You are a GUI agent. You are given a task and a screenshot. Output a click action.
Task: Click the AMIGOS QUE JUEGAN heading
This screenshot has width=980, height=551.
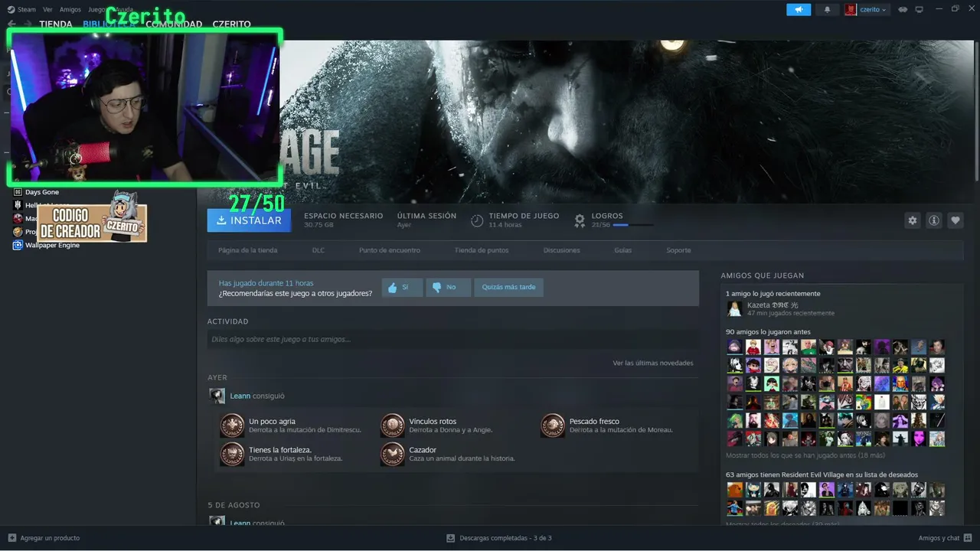click(x=762, y=275)
